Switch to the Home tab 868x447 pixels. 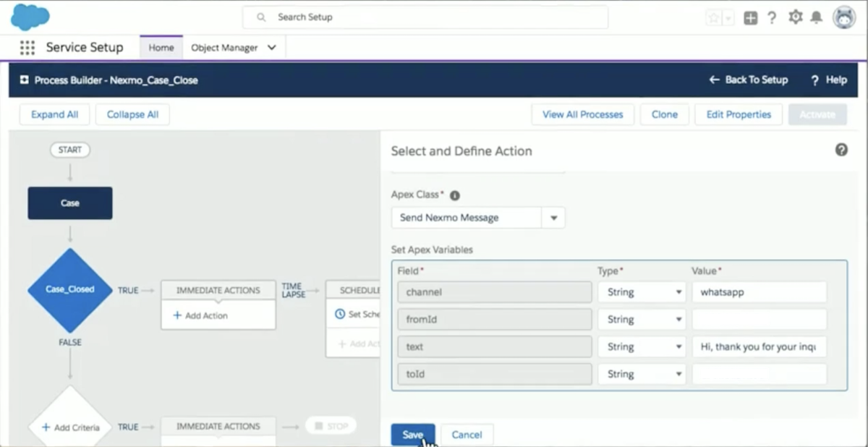161,48
